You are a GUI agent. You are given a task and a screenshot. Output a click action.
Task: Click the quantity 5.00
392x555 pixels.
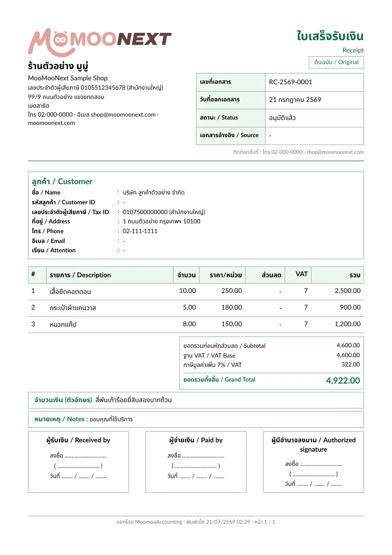[189, 308]
